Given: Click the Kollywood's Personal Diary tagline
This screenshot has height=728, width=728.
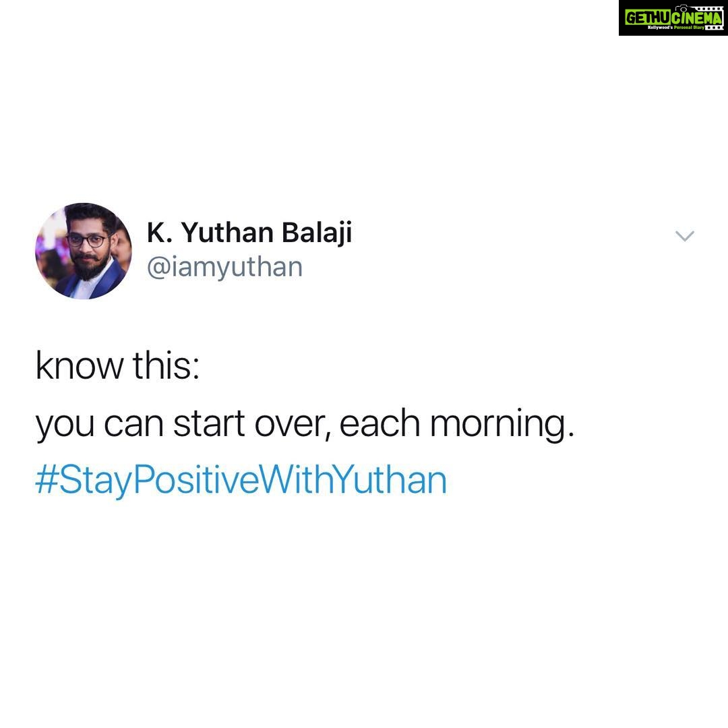Looking at the screenshot, I should (675, 28).
